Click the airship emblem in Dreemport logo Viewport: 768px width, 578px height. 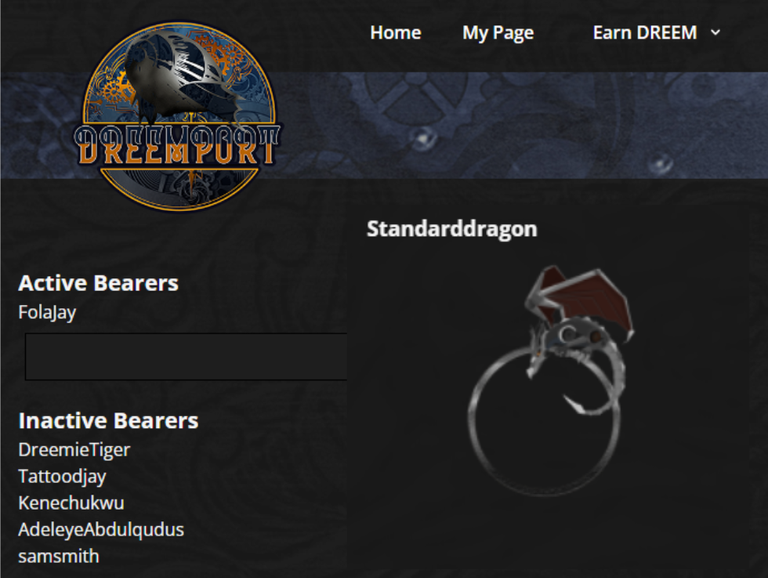point(179,73)
